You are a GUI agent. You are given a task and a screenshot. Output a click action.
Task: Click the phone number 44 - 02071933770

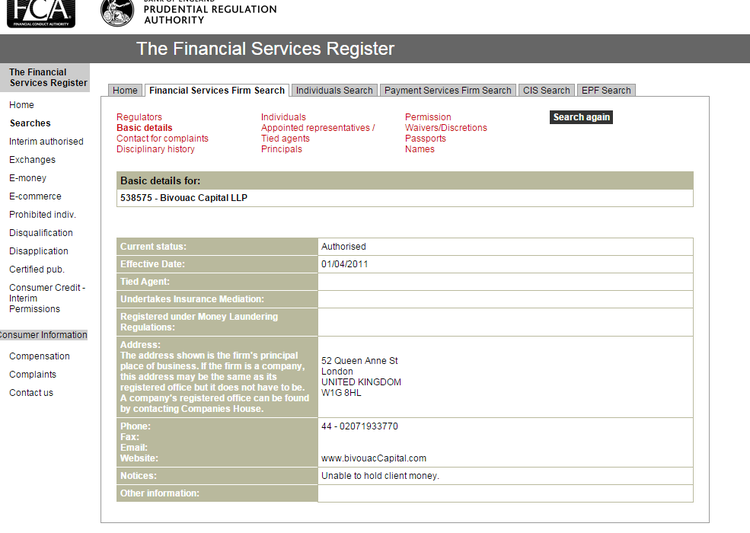pyautogui.click(x=360, y=426)
